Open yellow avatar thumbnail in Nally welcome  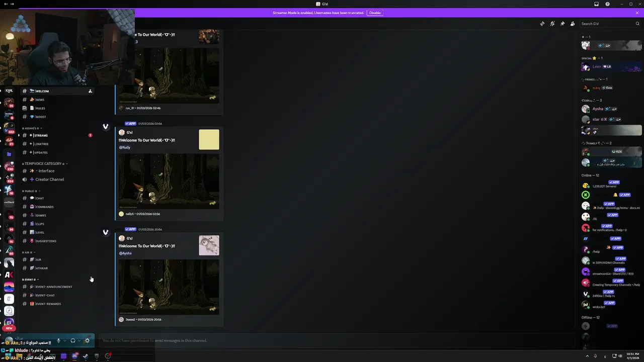tap(209, 139)
